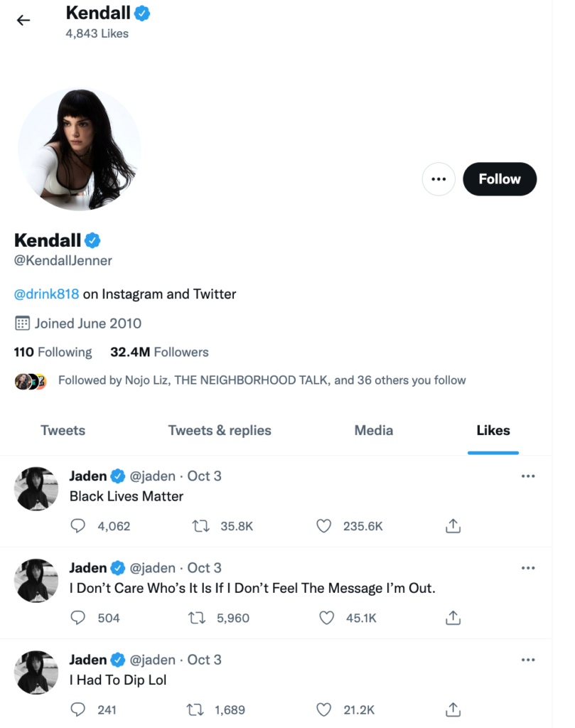Click the reply icon on the second Jaden tweet
This screenshot has height=728, width=575.
[77, 618]
